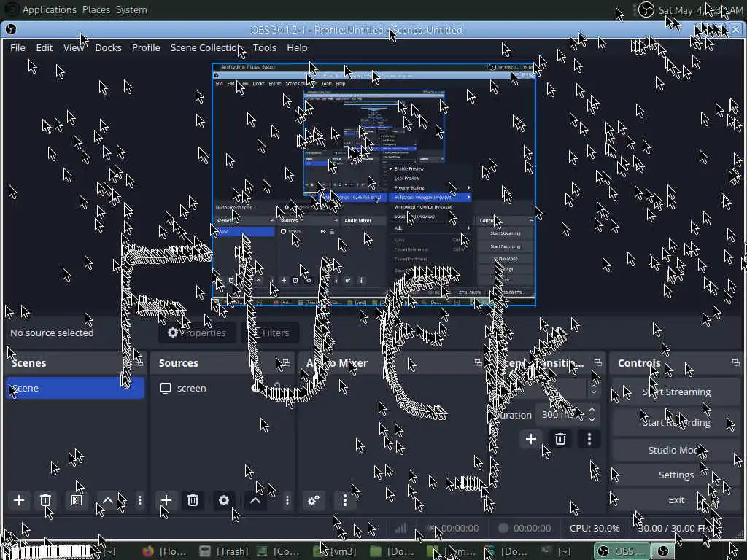Click Start Recording in Controls
747x560 pixels.
(x=676, y=422)
